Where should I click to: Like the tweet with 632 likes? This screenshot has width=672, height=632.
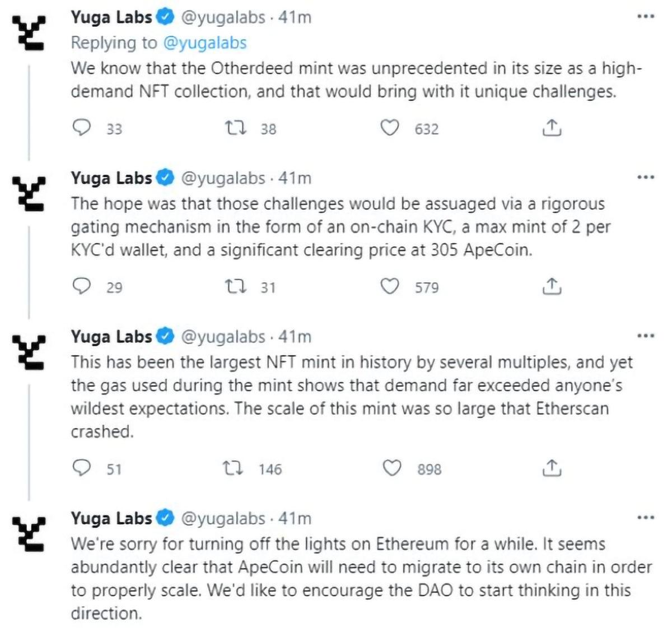390,128
